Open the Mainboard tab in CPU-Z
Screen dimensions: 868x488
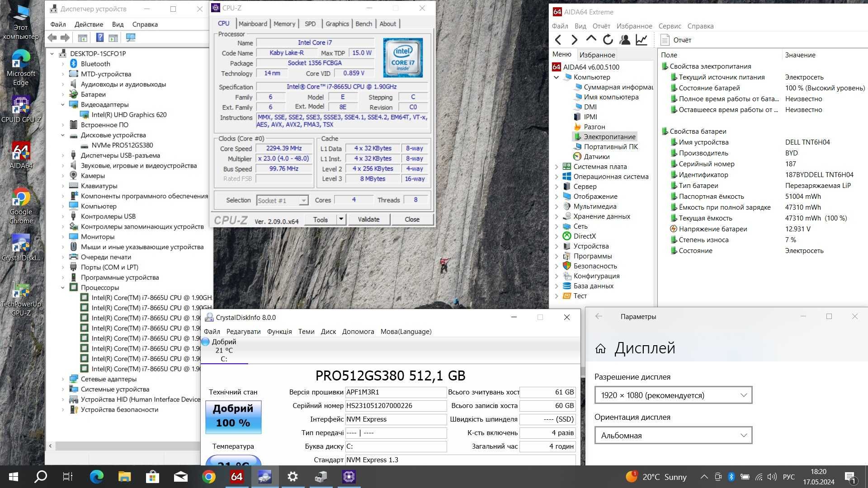click(251, 24)
